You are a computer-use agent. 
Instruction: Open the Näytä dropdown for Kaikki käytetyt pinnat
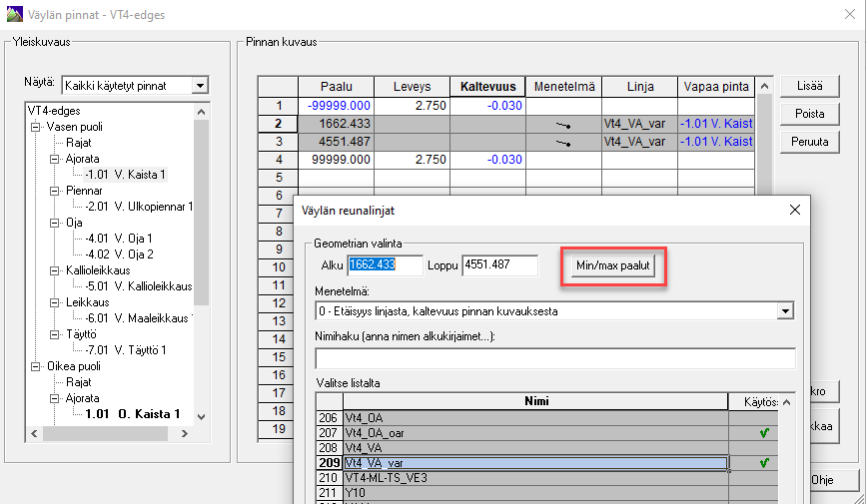pos(200,86)
